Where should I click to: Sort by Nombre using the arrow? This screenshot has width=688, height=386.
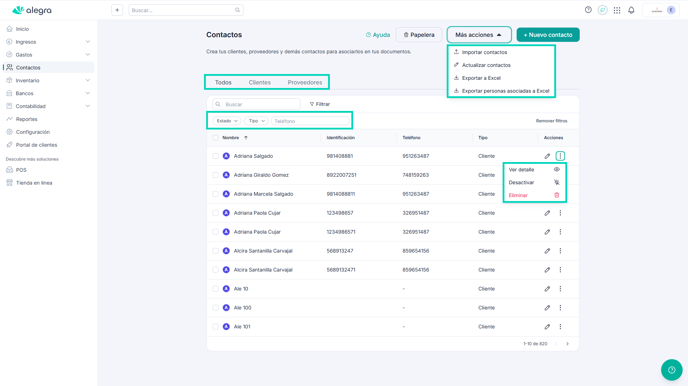click(x=246, y=138)
